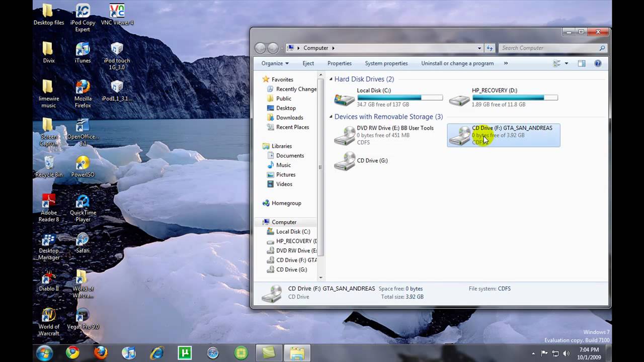Image resolution: width=644 pixels, height=362 pixels.
Task: Open uTorrent from the taskbar
Action: click(185, 353)
